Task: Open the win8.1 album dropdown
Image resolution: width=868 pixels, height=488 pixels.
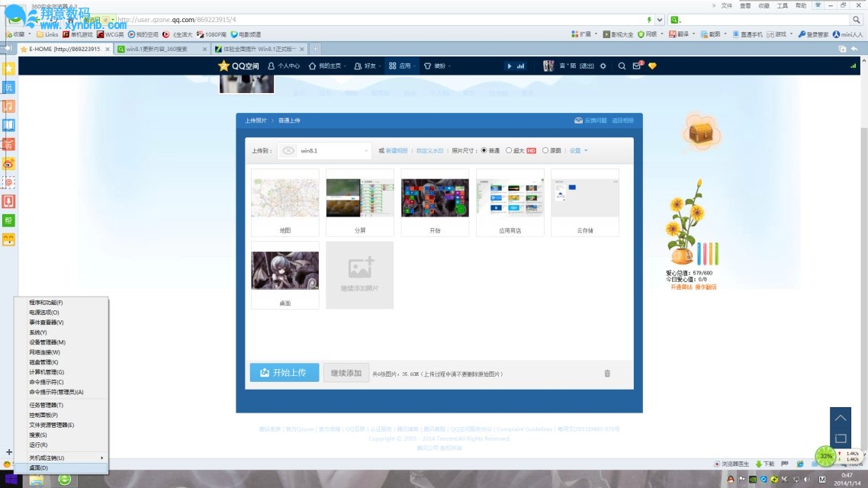Action: [x=324, y=150]
